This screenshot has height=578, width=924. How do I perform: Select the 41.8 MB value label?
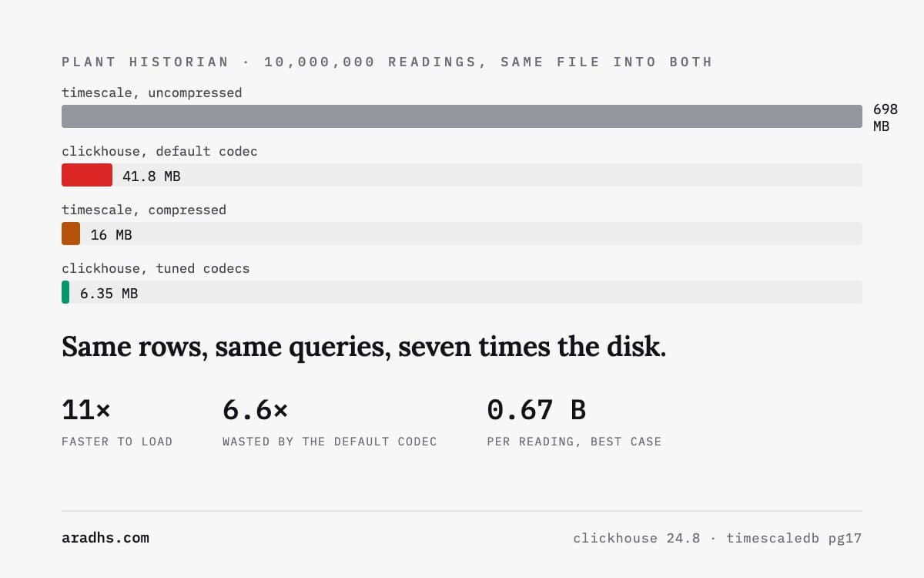pyautogui.click(x=152, y=176)
